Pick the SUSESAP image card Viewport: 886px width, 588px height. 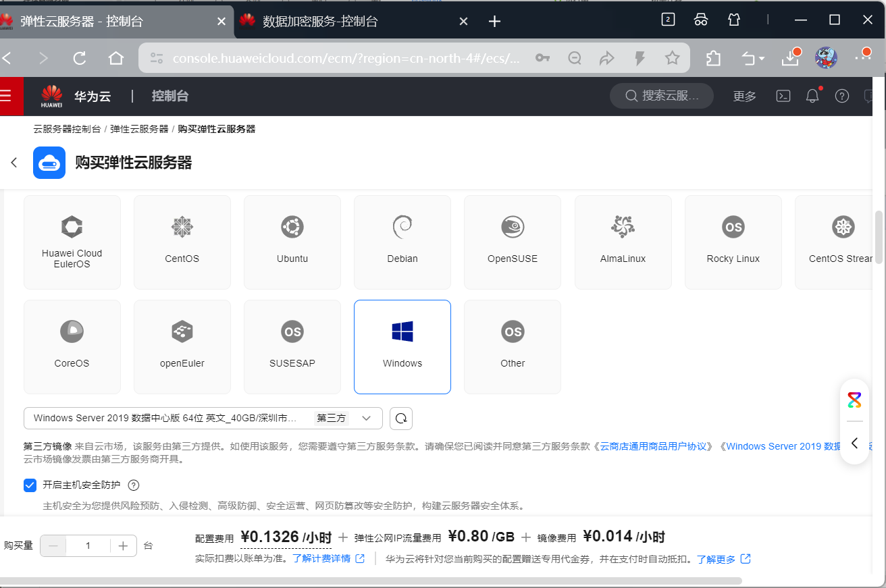pyautogui.click(x=292, y=347)
